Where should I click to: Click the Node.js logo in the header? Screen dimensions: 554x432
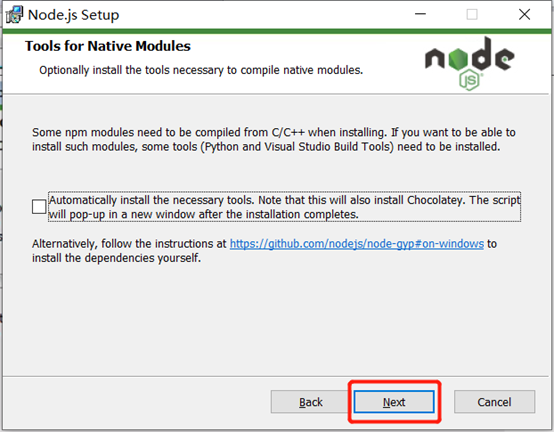[470, 64]
